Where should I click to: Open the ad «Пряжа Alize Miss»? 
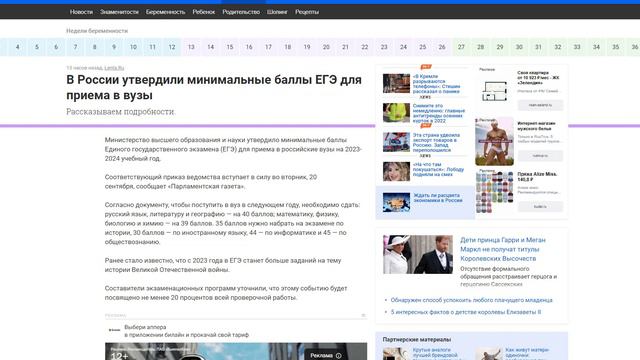[537, 177]
